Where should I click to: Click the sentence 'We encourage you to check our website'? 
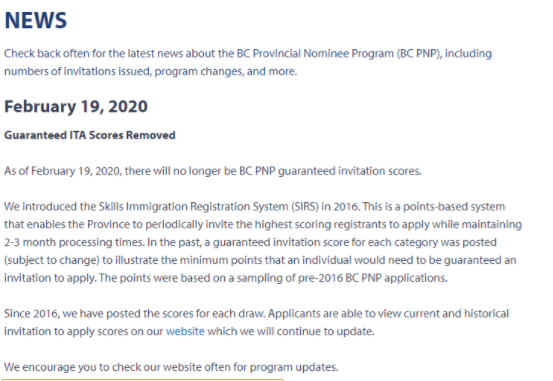(x=171, y=367)
